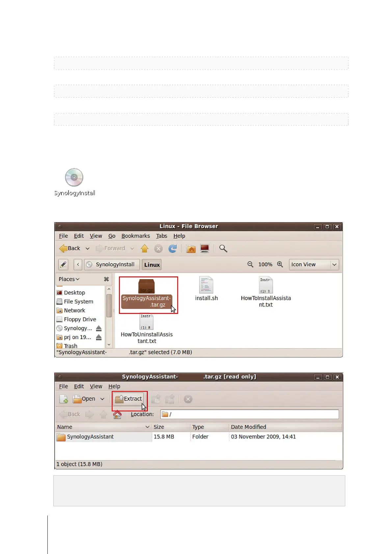The image size is (392, 554).
Task: Eject the Synology... disc
Action: (x=99, y=328)
